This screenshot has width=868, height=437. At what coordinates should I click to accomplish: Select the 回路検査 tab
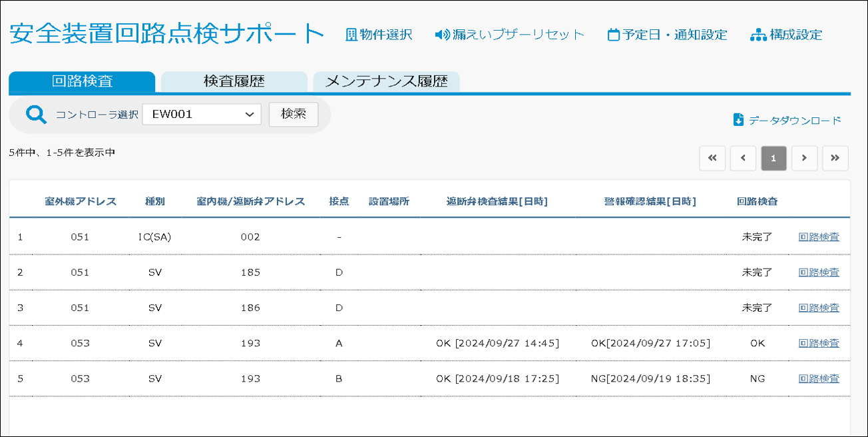pyautogui.click(x=82, y=82)
